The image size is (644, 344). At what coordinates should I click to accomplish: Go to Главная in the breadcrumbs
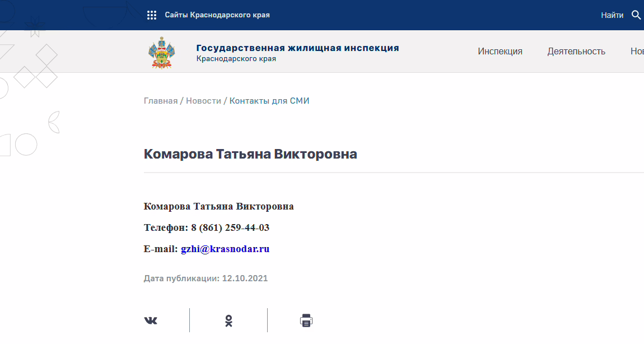click(x=161, y=101)
